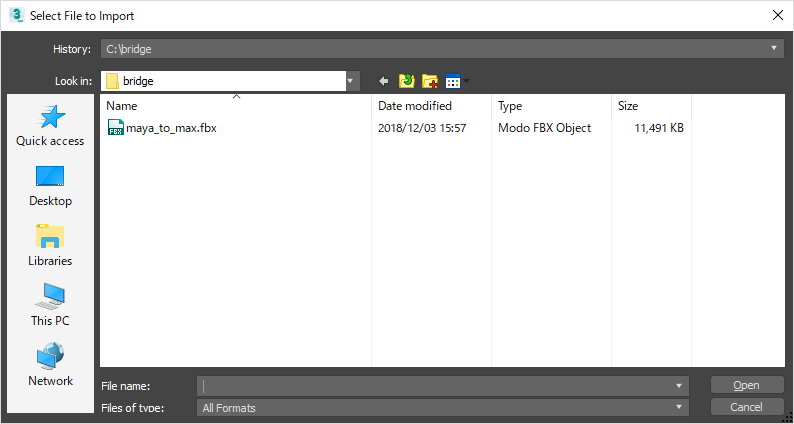Open the Files of type dropdown
The height and width of the screenshot is (424, 794).
680,407
